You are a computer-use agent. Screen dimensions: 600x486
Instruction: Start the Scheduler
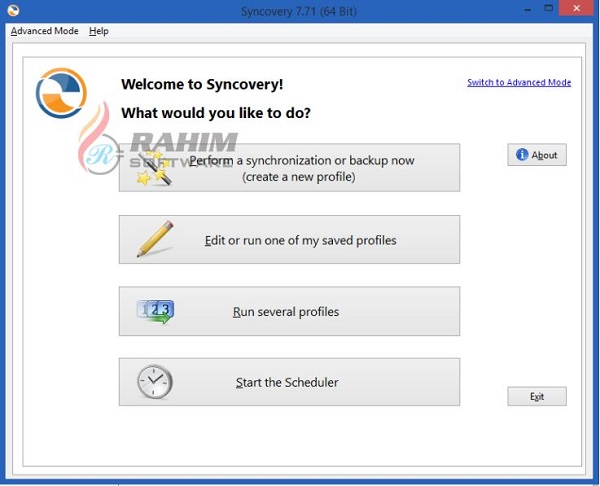(x=289, y=382)
